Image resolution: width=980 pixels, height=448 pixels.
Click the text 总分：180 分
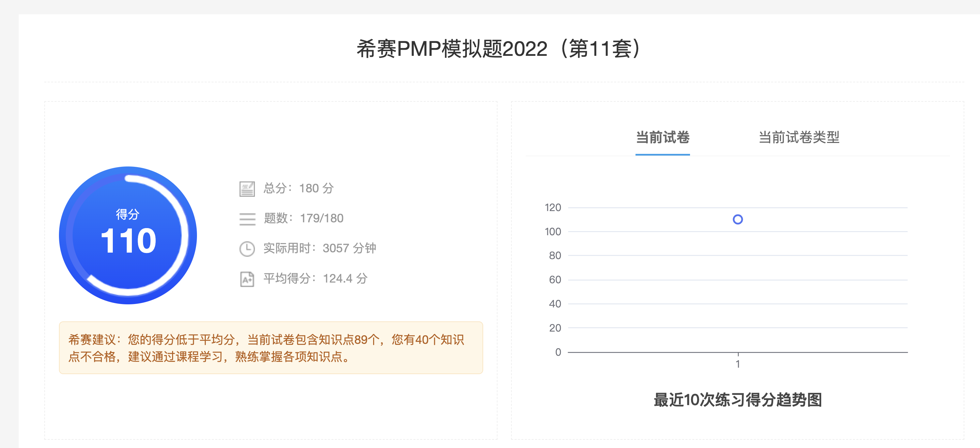[x=298, y=189]
